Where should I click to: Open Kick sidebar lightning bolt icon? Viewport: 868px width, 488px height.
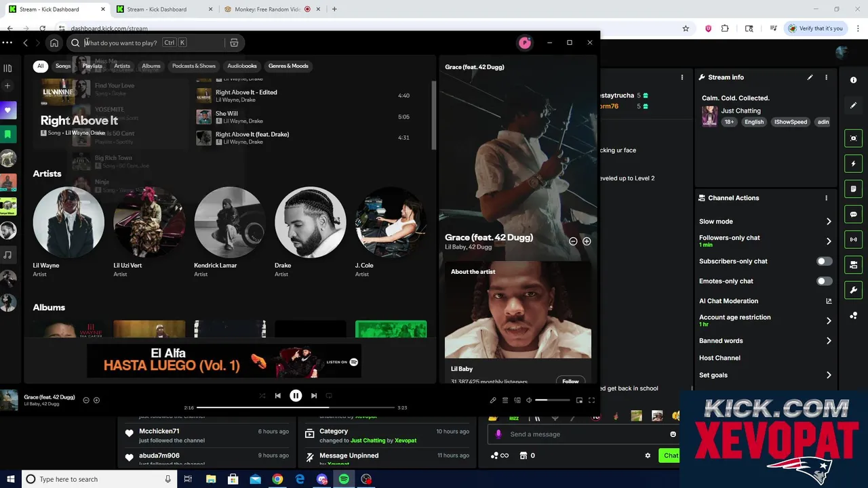pyautogui.click(x=853, y=163)
